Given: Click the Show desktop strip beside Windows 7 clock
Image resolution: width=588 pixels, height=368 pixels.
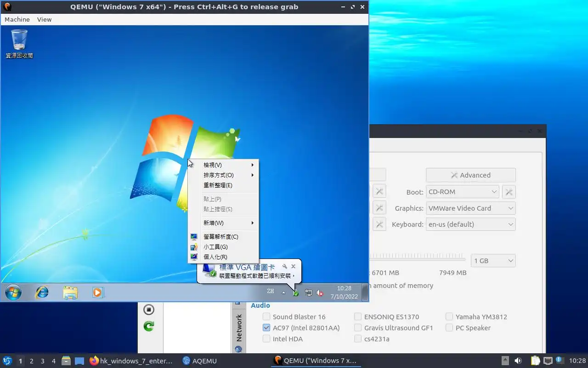Looking at the screenshot, I should (x=365, y=292).
